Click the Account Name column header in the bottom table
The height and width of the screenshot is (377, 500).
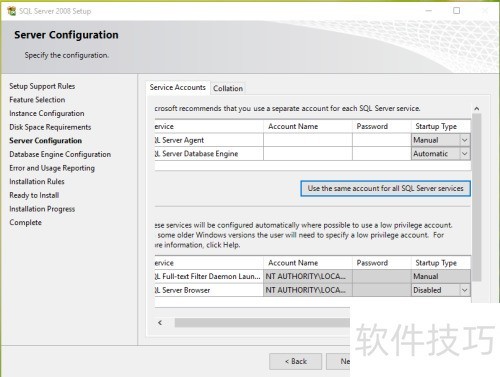[308, 263]
